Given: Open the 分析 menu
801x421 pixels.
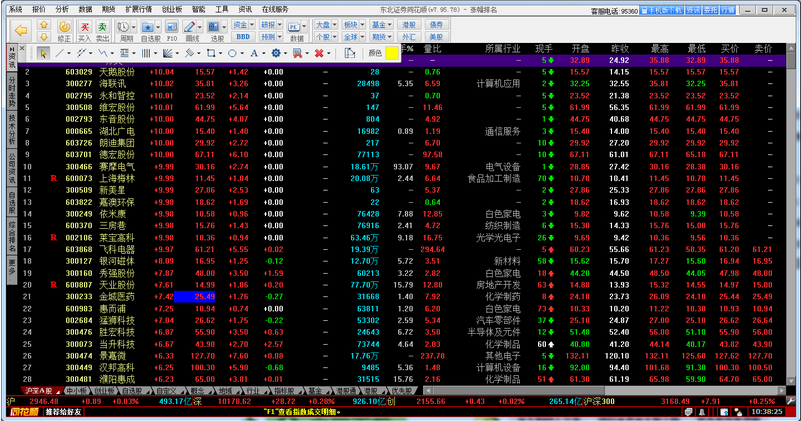Looking at the screenshot, I should click(62, 9).
